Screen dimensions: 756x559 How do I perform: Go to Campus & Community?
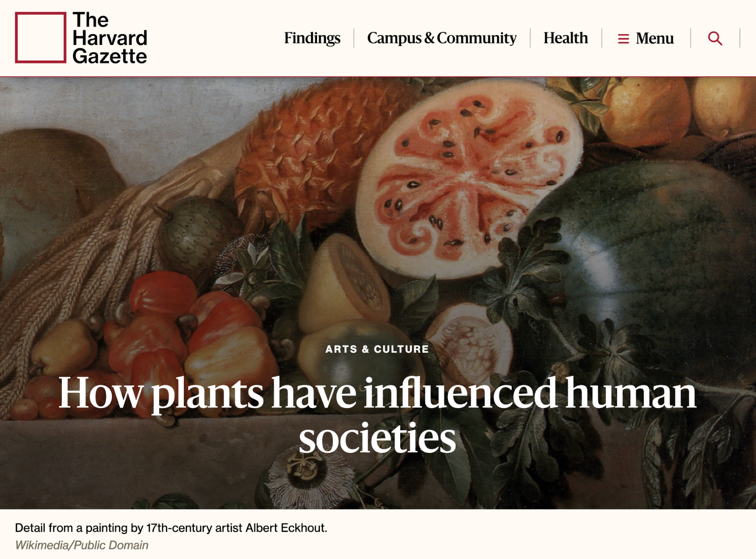(x=441, y=38)
